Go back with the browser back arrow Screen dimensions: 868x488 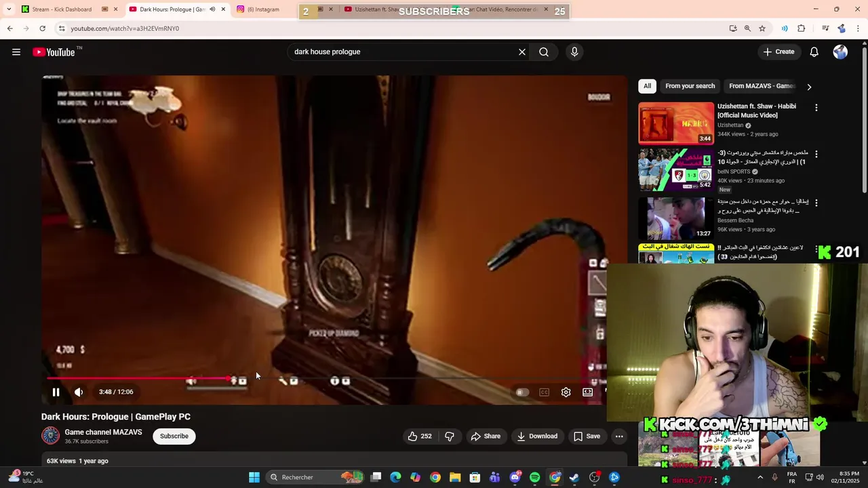[9, 28]
